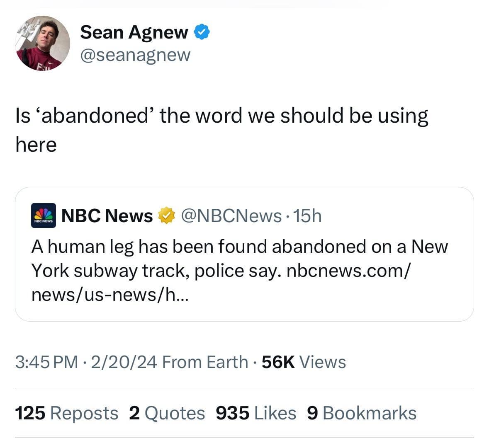489x448 pixels.
Task: Follow the nbcnews.com article link
Action: tap(348, 271)
